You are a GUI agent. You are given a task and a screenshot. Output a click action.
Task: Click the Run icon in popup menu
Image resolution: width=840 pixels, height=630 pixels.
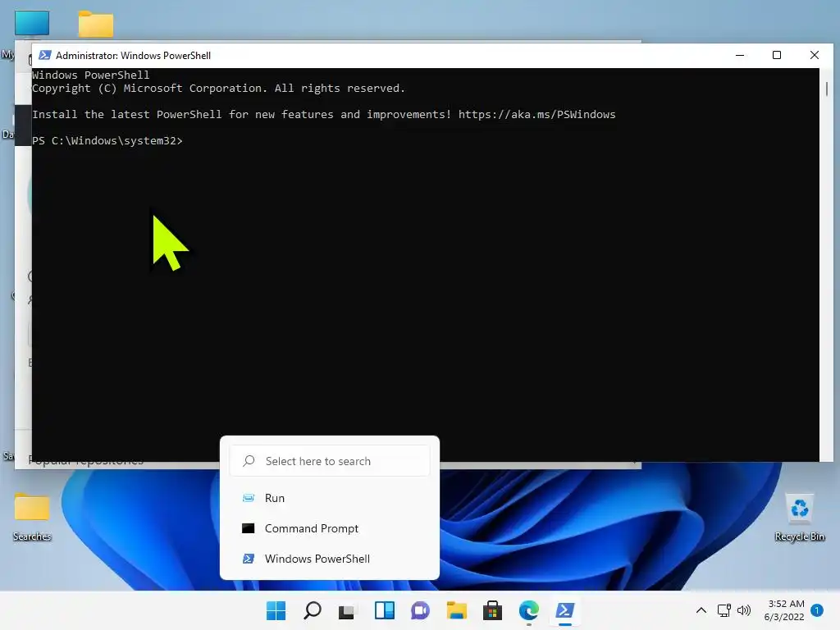(x=249, y=498)
